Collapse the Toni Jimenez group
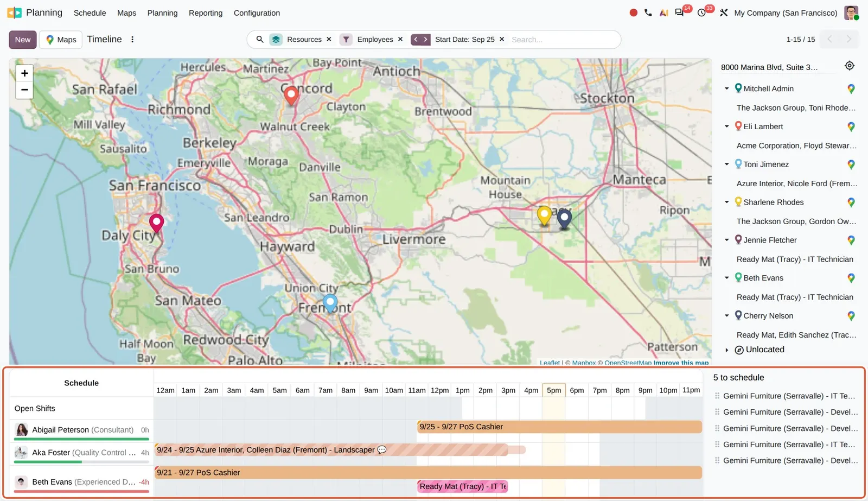The image size is (868, 501). coord(727,164)
